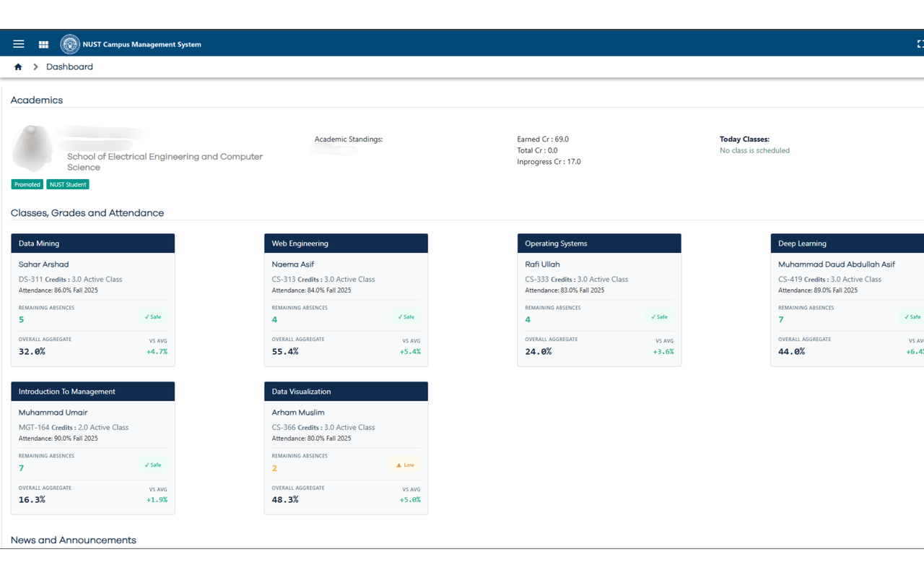The height and width of the screenshot is (578, 924).
Task: Click Safe badge on Deep Learning card
Action: pyautogui.click(x=912, y=317)
